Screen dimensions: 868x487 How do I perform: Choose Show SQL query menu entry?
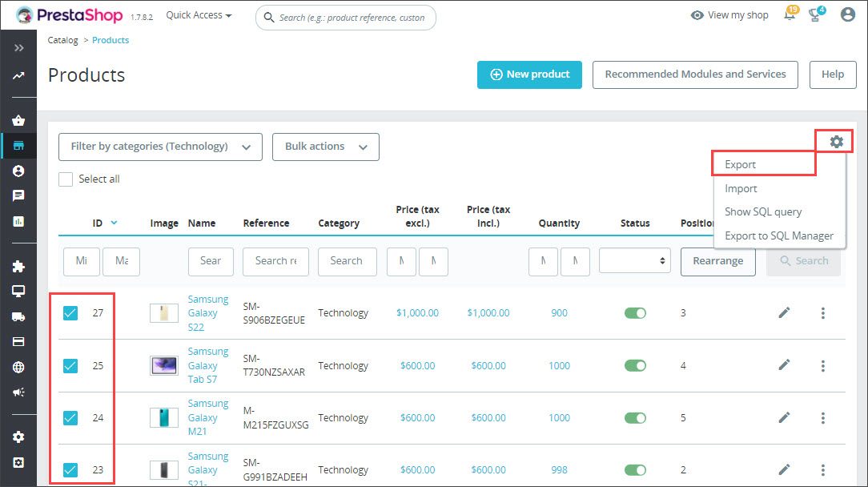[x=763, y=211]
